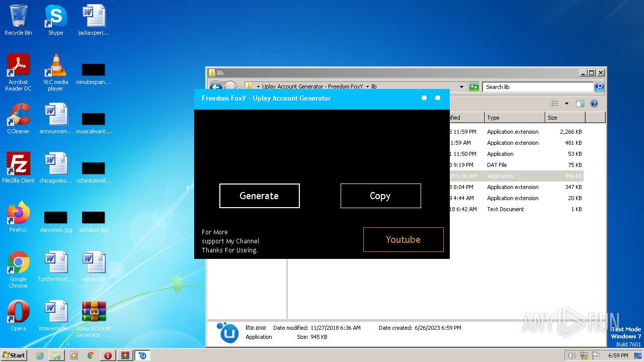Refresh the lib folder view

474,87
